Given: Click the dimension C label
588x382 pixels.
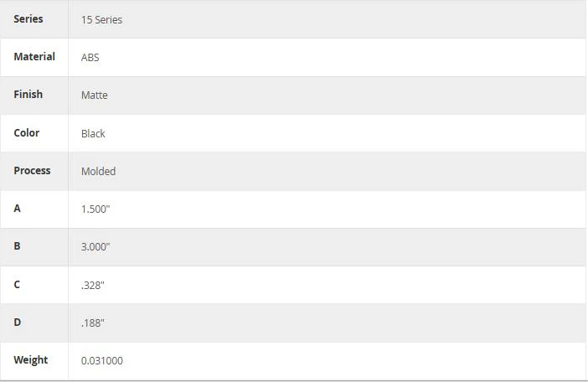Looking at the screenshot, I should coord(17,285).
